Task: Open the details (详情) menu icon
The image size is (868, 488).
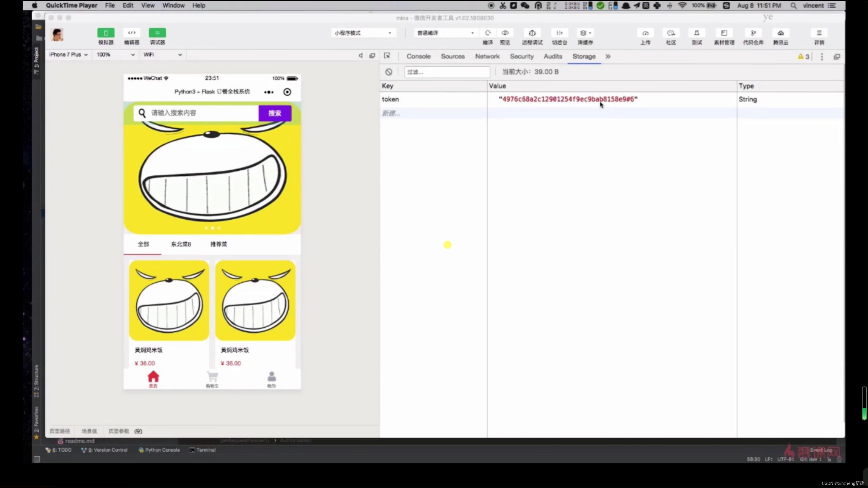Action: [x=819, y=33]
